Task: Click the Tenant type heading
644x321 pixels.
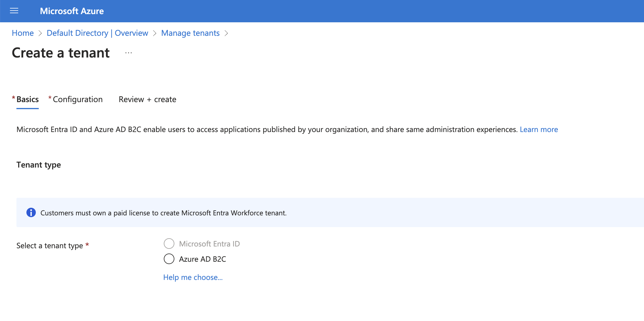Action: 39,165
